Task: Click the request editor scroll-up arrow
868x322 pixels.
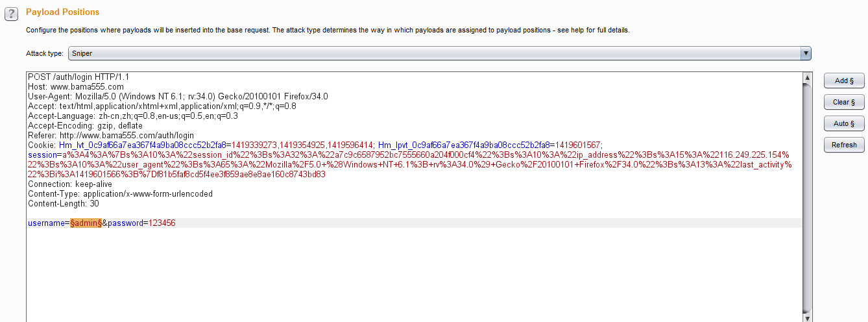Action: point(807,77)
